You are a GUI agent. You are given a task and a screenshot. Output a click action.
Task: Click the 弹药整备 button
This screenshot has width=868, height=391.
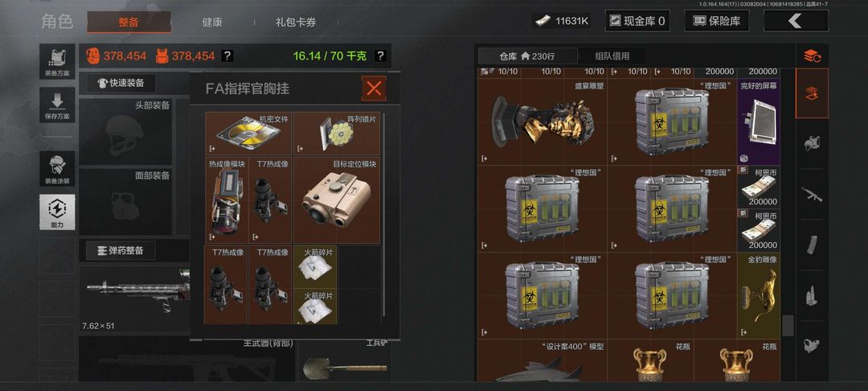[121, 250]
